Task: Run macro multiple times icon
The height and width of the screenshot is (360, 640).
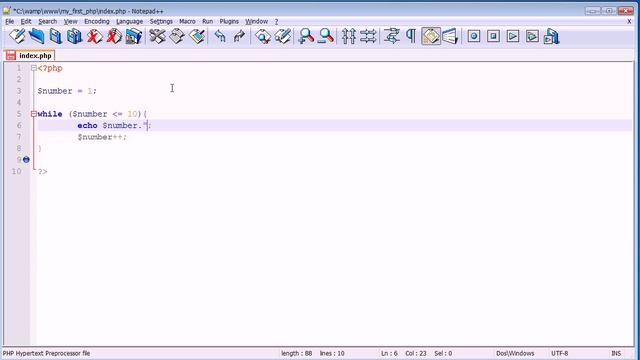Action: point(532,36)
